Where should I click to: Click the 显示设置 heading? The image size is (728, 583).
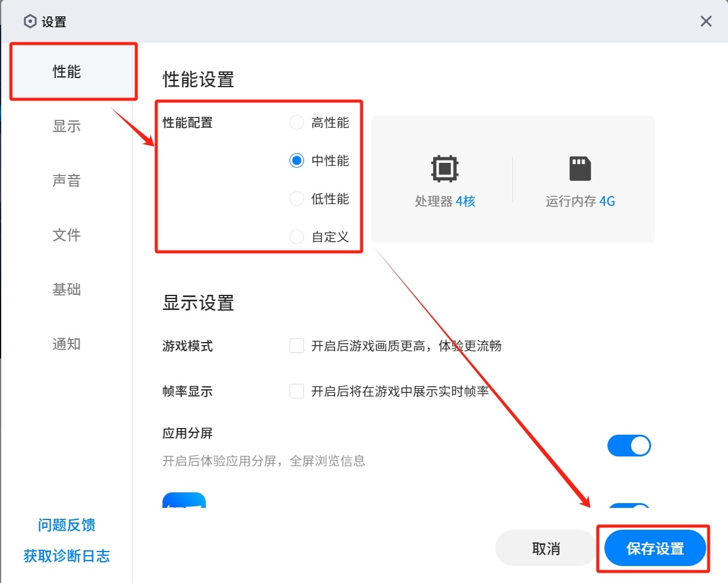(x=198, y=303)
